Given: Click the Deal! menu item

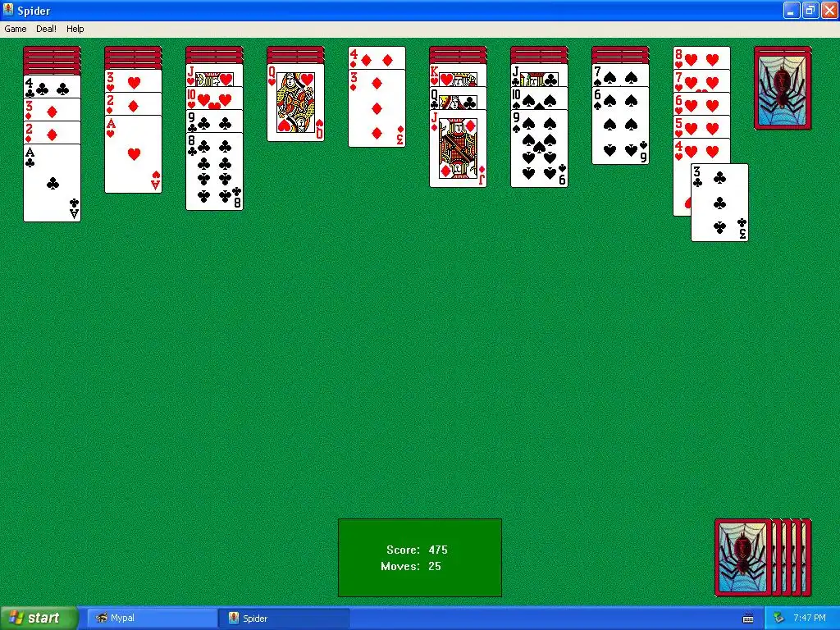Looking at the screenshot, I should [46, 29].
